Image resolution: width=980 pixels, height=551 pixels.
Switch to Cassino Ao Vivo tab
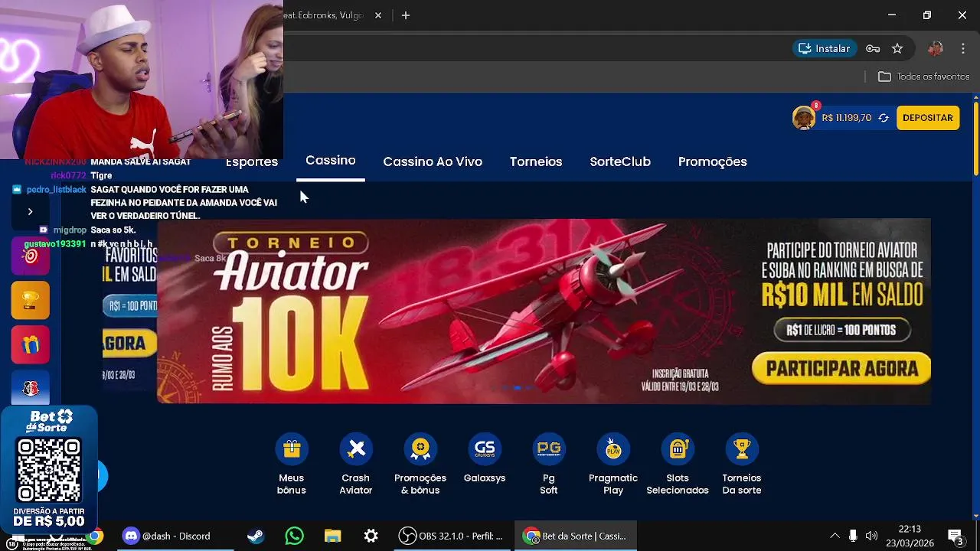coord(433,161)
